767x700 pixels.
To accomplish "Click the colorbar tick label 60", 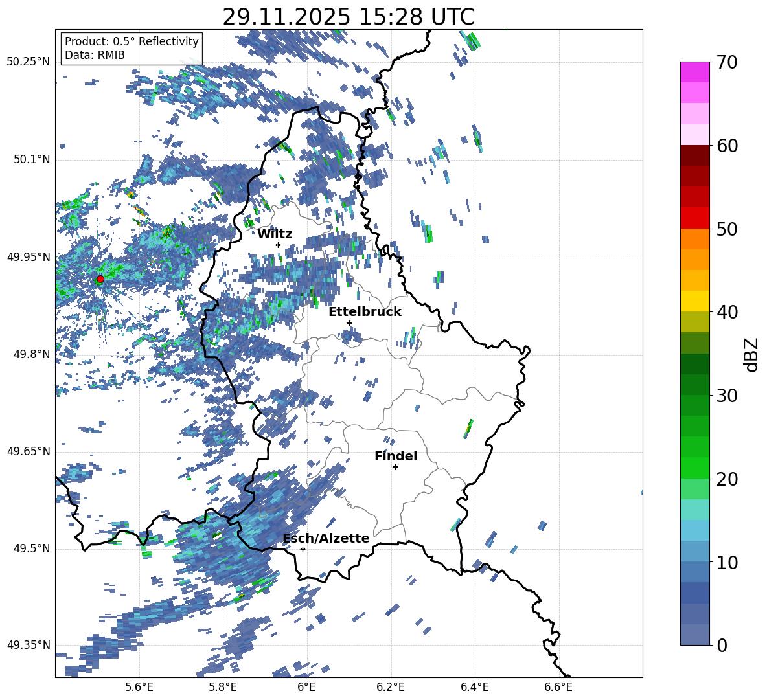I will 727,146.
